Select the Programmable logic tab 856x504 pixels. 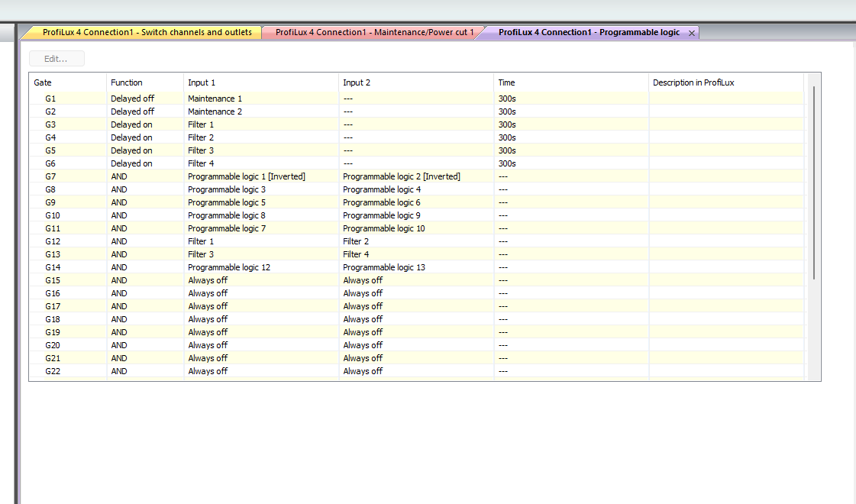[x=588, y=33]
